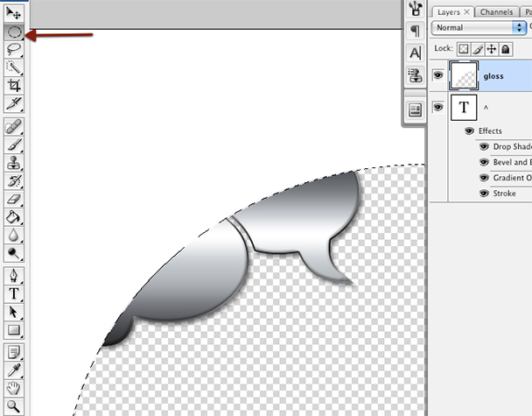The height and width of the screenshot is (416, 532).
Task: Close the Layers tab
Action: 467,12
